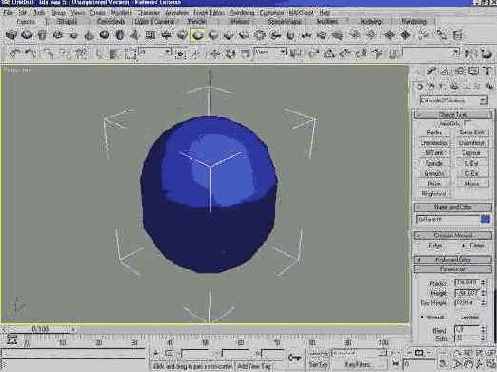Open the Selected key filter dropdown
The width and height of the screenshot is (497, 372).
tap(359, 353)
